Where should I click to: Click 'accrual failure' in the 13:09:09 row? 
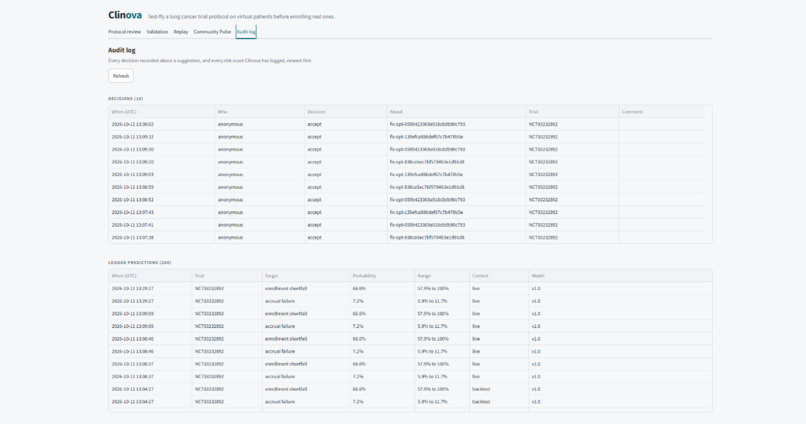[x=280, y=326]
